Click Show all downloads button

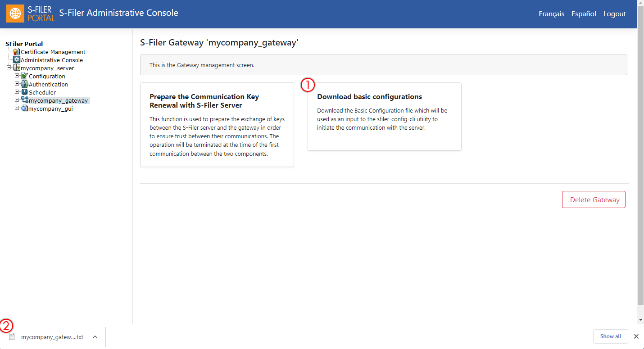(x=610, y=336)
